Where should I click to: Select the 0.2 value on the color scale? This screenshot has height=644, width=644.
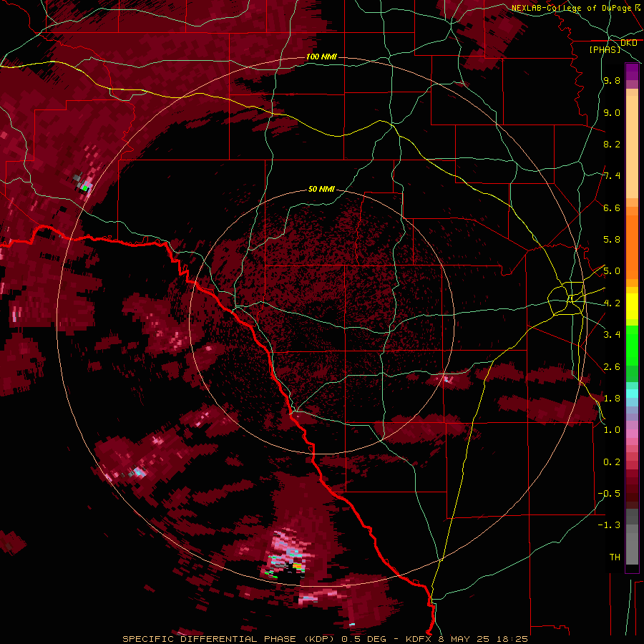coord(612,462)
